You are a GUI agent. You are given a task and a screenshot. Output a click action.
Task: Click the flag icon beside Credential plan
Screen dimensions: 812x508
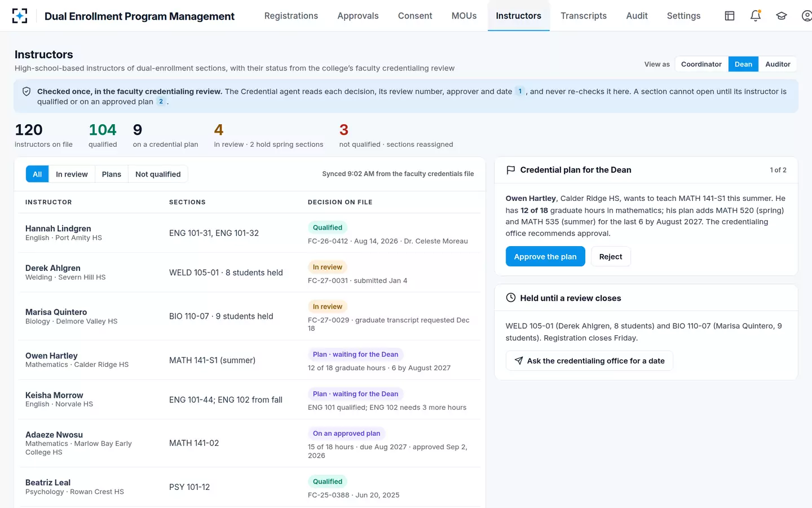point(511,170)
